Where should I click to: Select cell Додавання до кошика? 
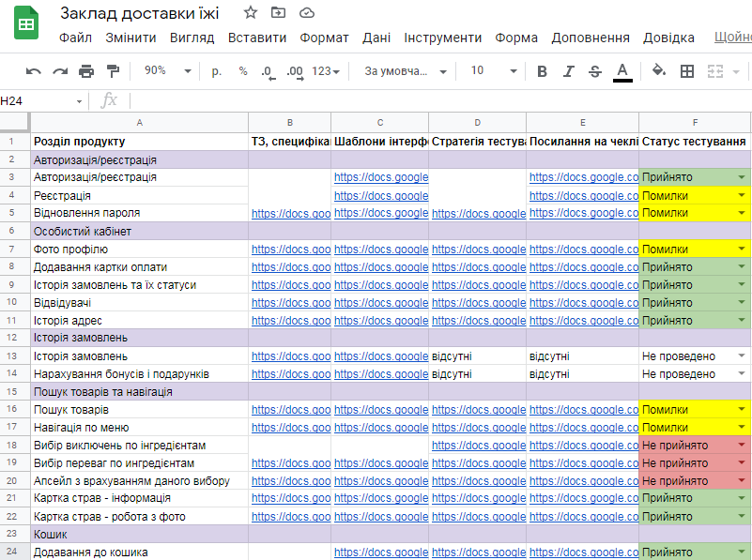(x=139, y=552)
